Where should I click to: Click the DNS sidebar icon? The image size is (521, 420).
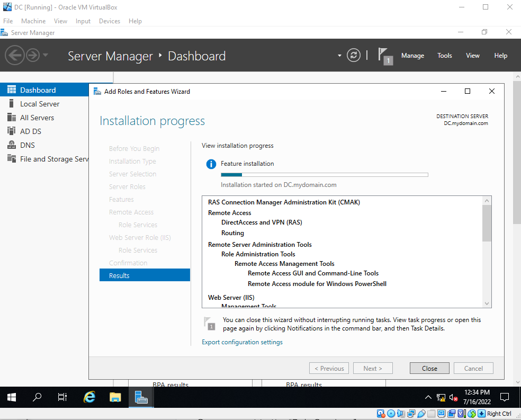click(x=12, y=145)
